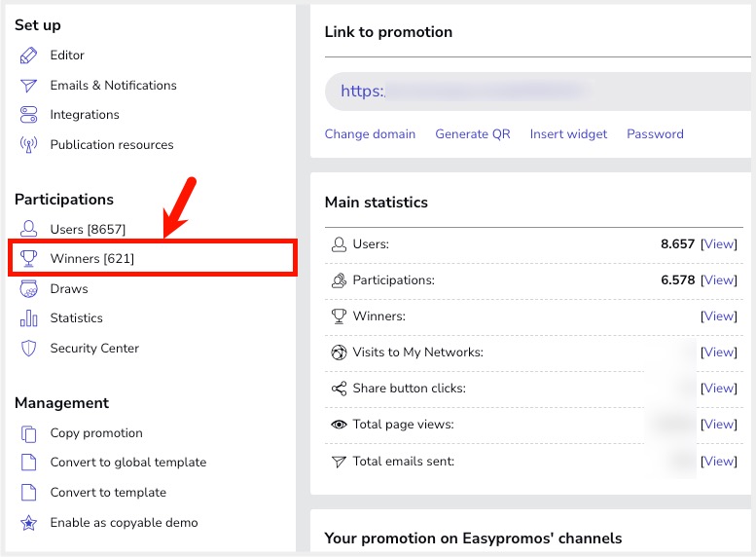
Task: Open Users [8657] in Participations
Action: 88,230
